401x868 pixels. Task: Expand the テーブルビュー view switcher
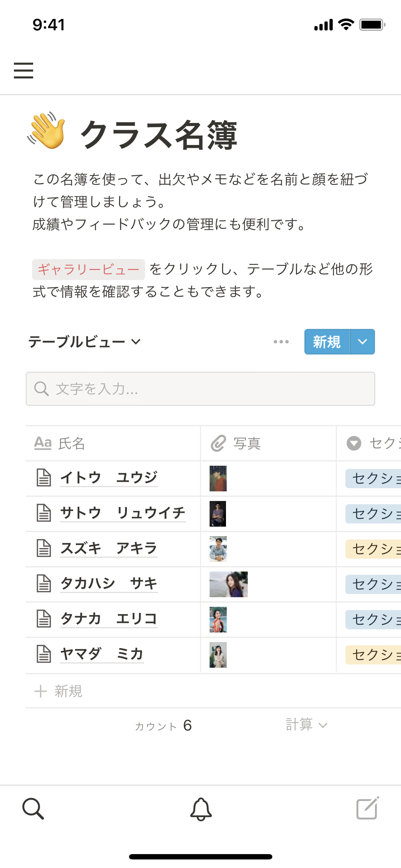(85, 342)
